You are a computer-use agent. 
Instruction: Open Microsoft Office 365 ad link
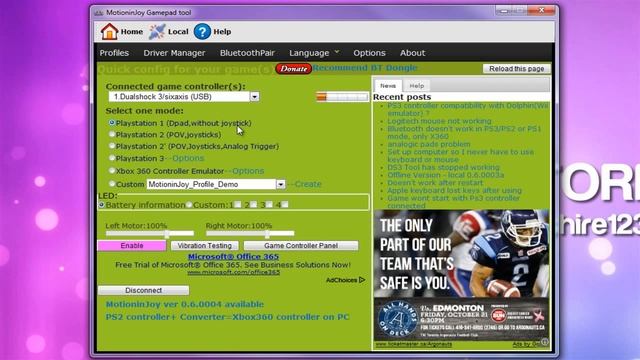[233, 256]
